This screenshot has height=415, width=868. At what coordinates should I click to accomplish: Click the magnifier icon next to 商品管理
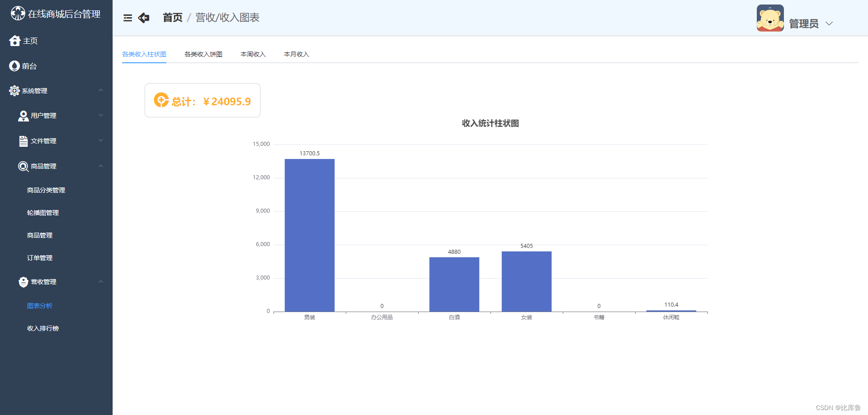click(23, 166)
